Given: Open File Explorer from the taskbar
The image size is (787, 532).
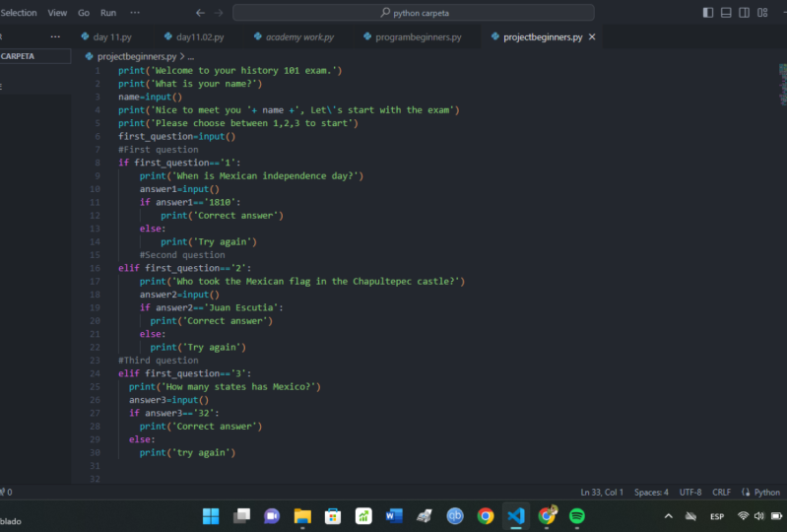Looking at the screenshot, I should click(302, 516).
